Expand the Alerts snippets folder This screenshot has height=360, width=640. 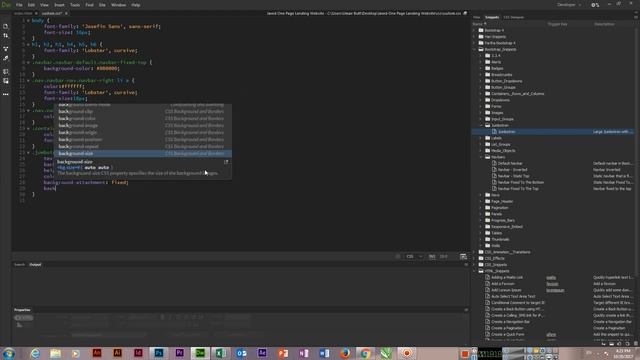[481, 62]
